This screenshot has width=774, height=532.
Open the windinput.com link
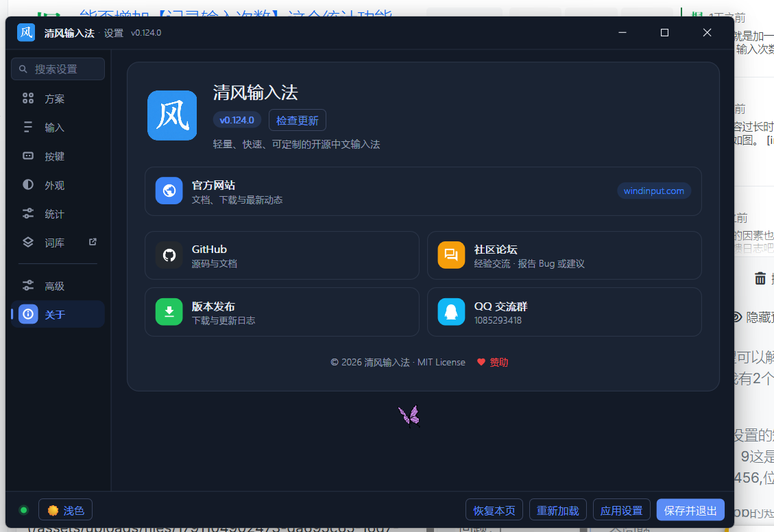click(x=654, y=191)
